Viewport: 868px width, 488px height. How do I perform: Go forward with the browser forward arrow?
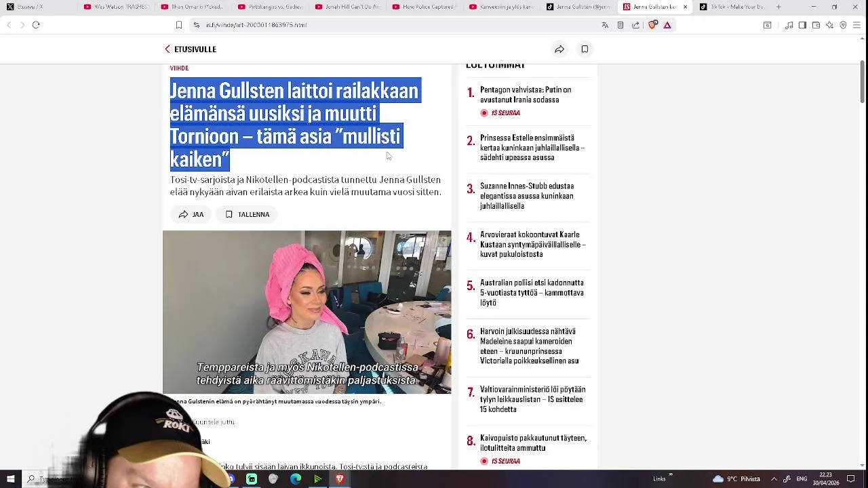pos(22,25)
